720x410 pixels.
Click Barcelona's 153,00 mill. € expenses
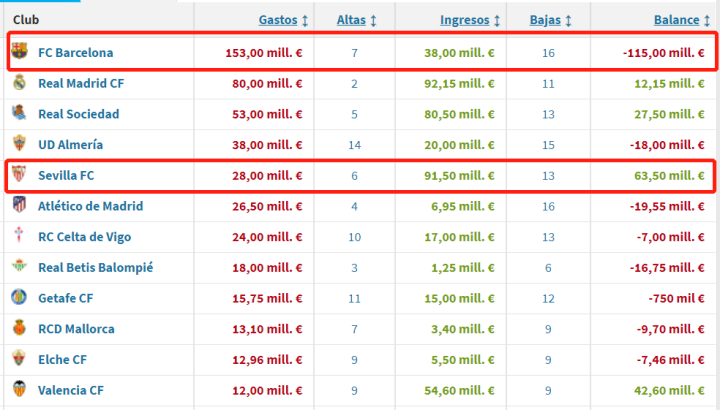click(x=264, y=53)
